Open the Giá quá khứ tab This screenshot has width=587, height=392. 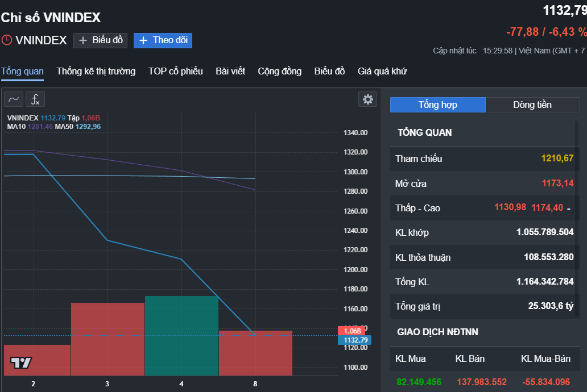382,71
